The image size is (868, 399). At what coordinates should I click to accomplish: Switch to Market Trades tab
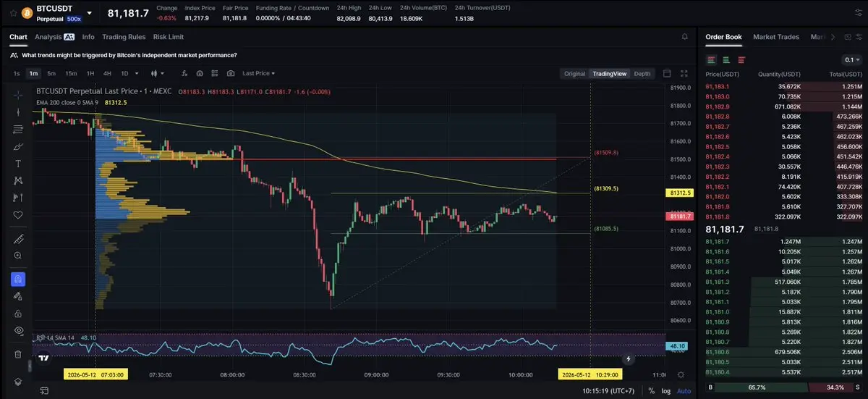(x=778, y=36)
